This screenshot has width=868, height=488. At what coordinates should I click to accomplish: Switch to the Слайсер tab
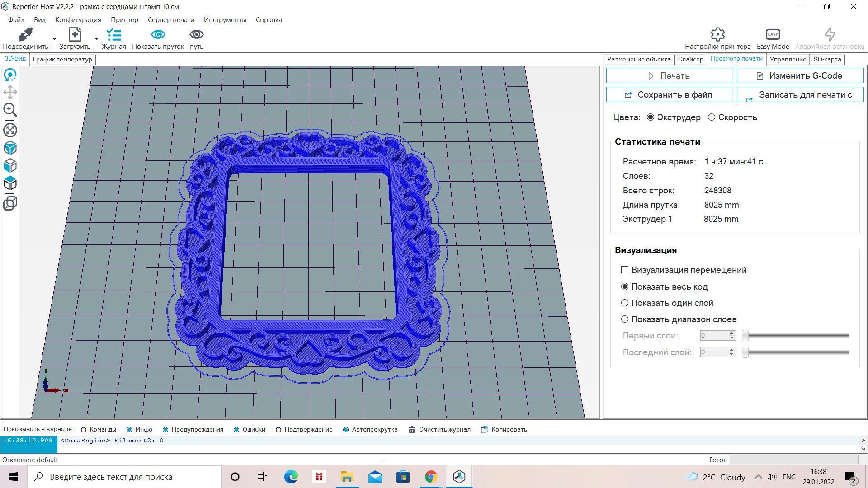click(690, 59)
